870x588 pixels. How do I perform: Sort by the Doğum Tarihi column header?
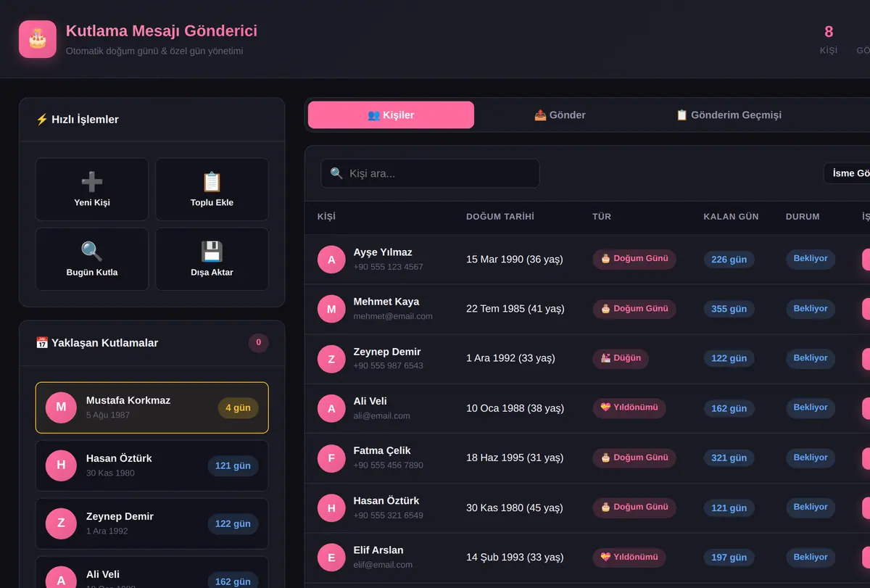[x=500, y=217]
